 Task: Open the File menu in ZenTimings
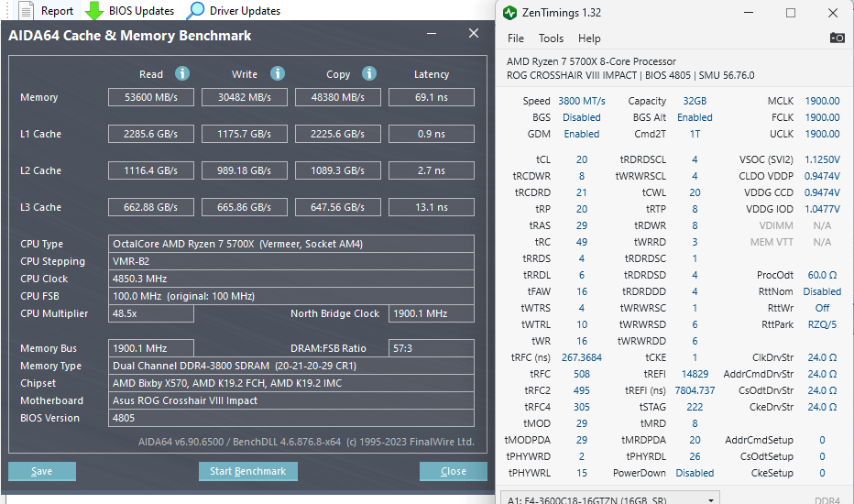515,38
